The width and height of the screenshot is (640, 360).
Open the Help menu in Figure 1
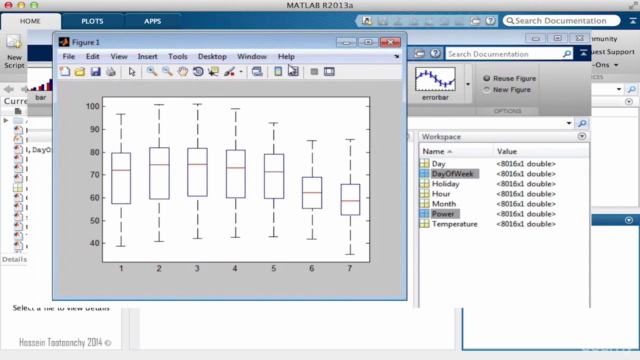[x=286, y=57]
